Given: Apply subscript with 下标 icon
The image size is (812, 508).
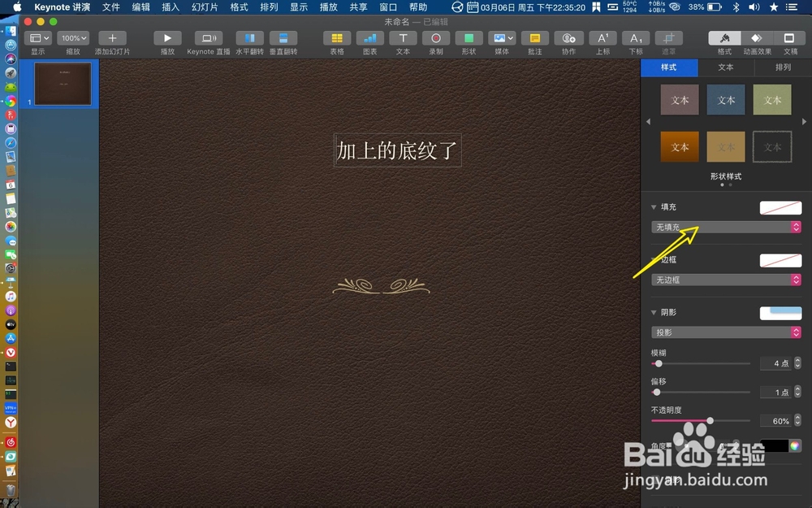Looking at the screenshot, I should pos(636,38).
